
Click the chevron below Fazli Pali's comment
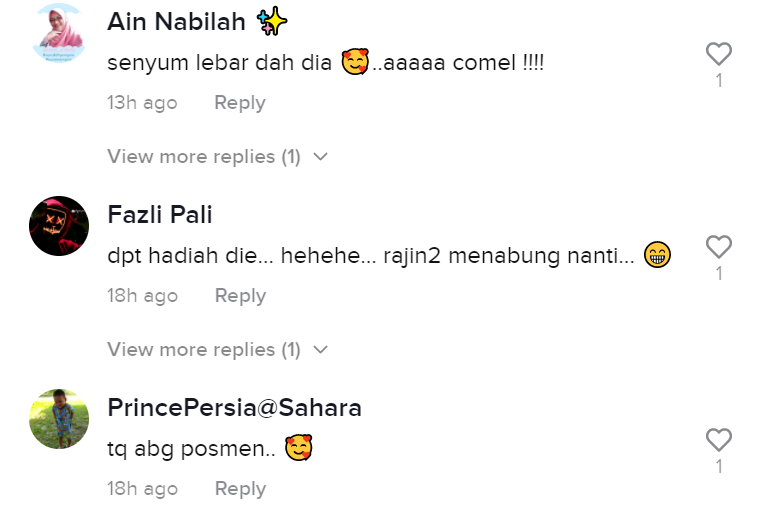click(320, 350)
